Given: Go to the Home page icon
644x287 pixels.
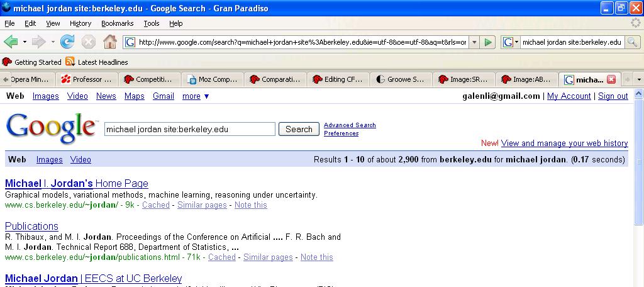Looking at the screenshot, I should tap(109, 42).
